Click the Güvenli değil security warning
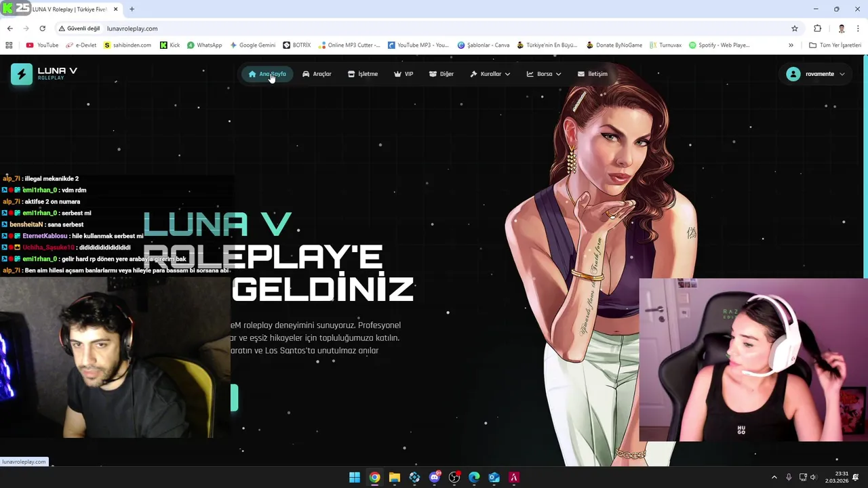Screen dimensions: 868x488 coord(79,28)
